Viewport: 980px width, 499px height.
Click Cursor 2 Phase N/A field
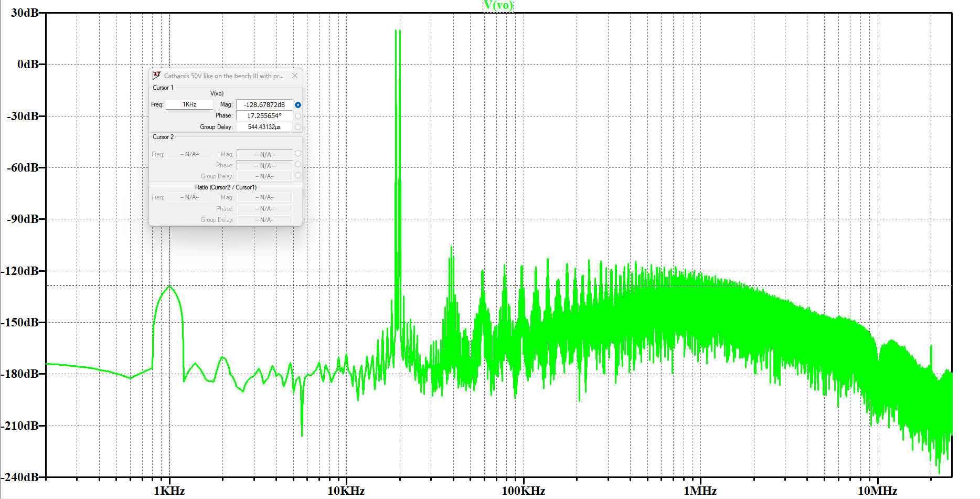(x=264, y=165)
